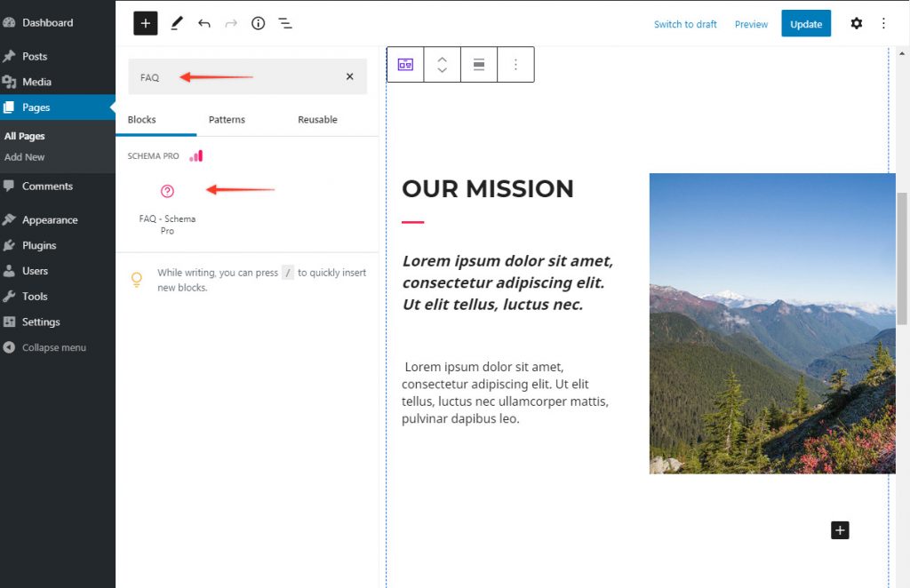Screen dimensions: 910x588
Task: Open the List View outline
Action: tap(285, 24)
